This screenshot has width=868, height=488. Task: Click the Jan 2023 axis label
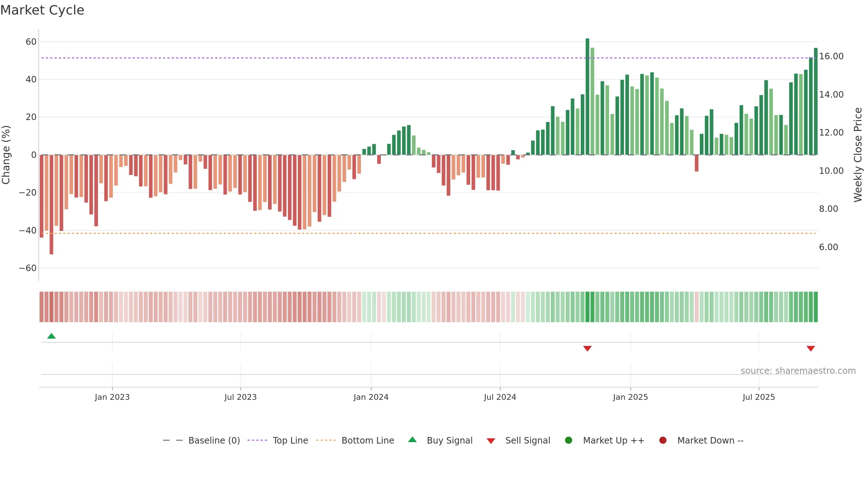(112, 397)
